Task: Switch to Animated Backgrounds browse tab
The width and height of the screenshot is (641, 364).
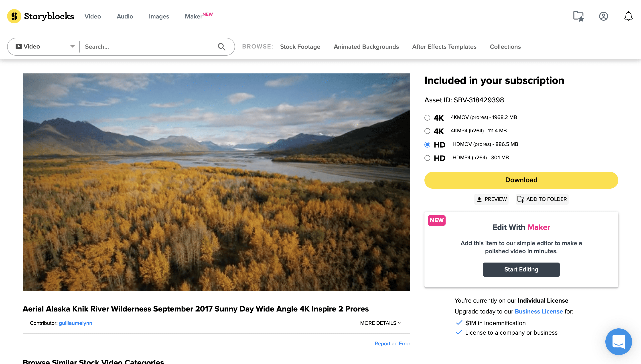Action: (x=366, y=47)
